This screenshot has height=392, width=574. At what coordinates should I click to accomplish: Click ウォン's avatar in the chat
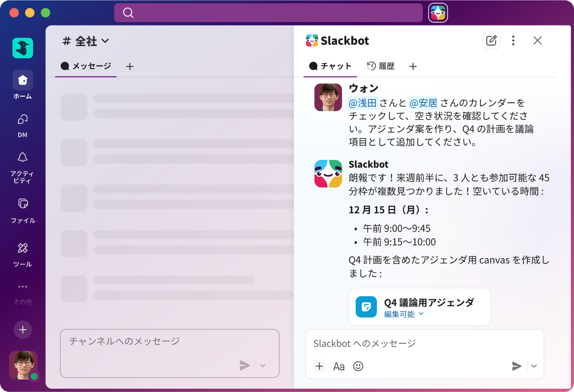click(x=328, y=97)
